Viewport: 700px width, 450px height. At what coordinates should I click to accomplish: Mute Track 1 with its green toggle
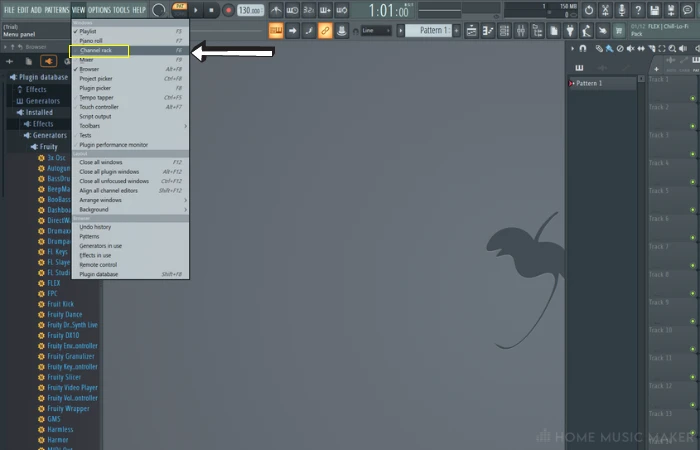point(693,98)
